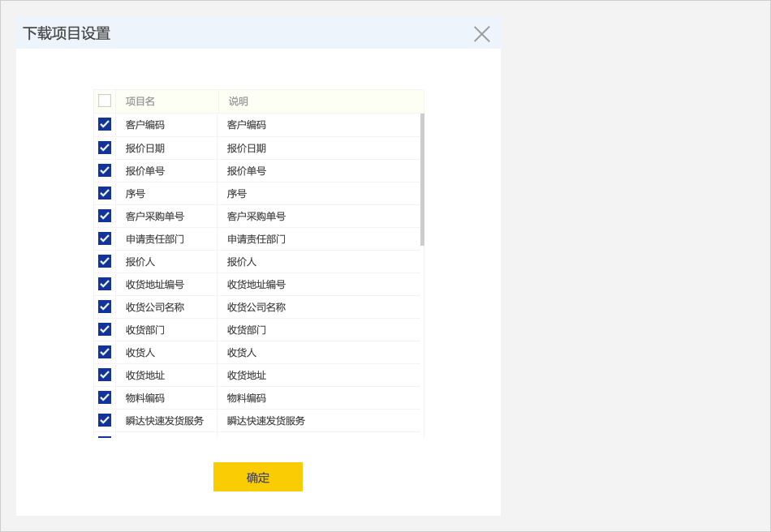Uncheck the 报价人 checkbox
771x532 pixels.
click(x=105, y=261)
